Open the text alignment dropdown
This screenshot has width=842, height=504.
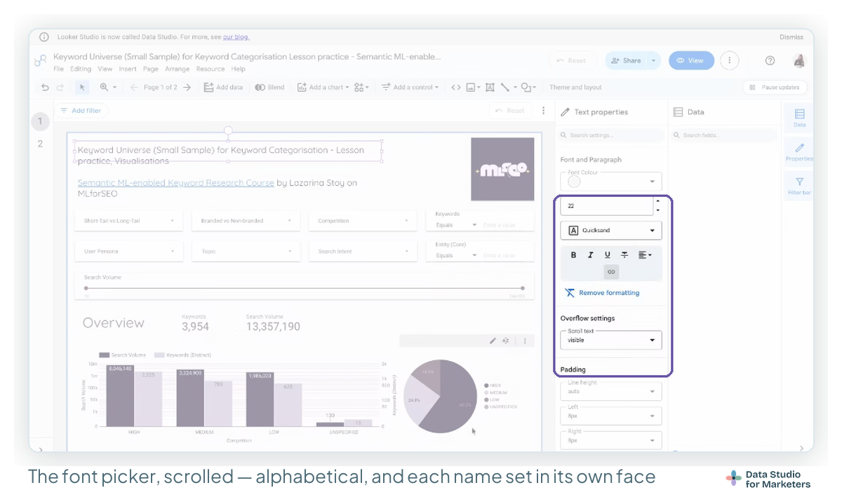pyautogui.click(x=644, y=255)
